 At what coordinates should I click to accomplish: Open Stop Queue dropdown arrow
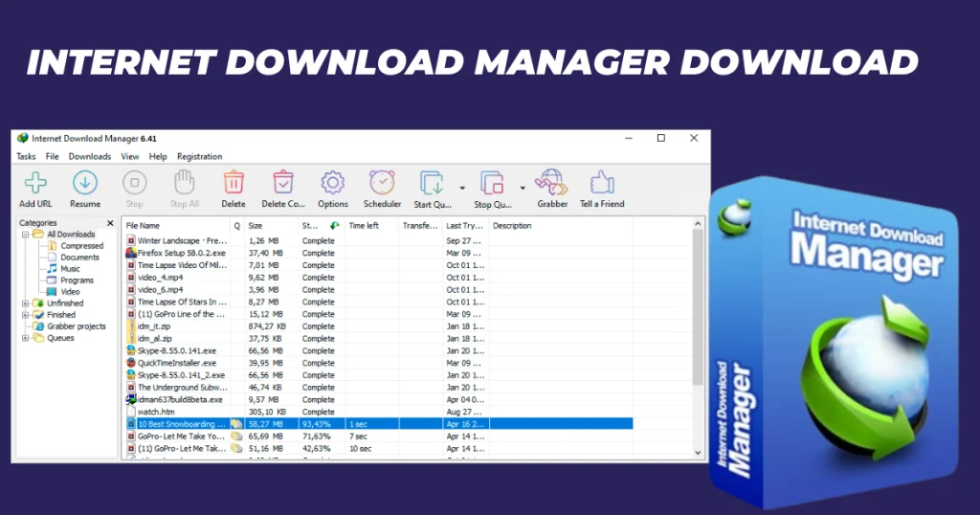pyautogui.click(x=523, y=188)
